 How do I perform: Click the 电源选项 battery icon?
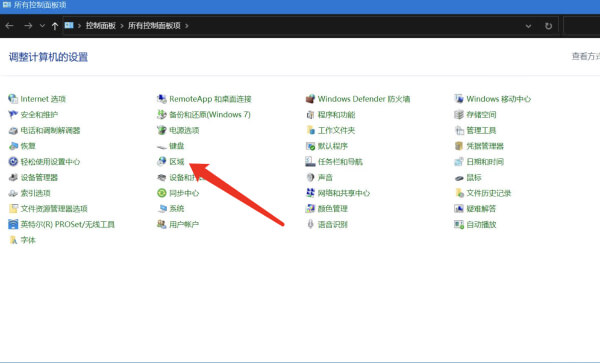[162, 130]
